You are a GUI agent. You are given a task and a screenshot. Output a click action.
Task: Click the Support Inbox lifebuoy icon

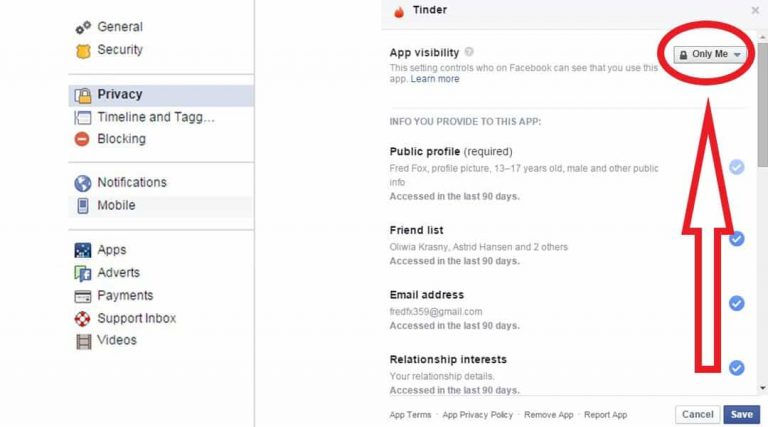tap(82, 319)
